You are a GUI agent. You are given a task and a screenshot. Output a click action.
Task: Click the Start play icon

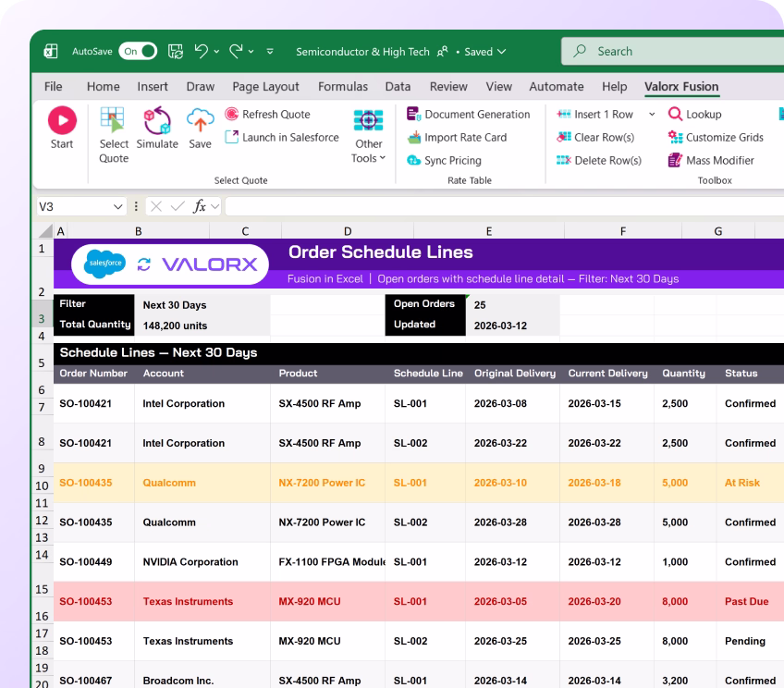(62, 120)
